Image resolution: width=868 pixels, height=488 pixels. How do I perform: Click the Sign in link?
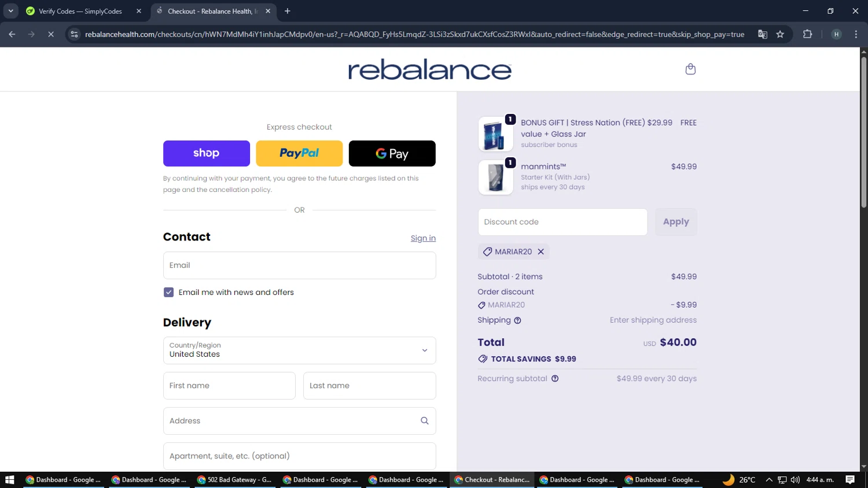[x=423, y=238]
